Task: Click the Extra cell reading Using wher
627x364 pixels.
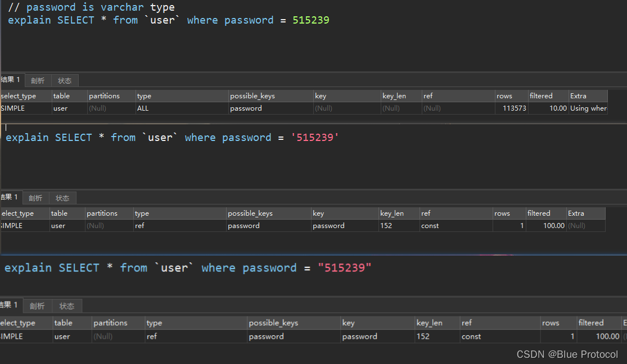Action: click(x=588, y=108)
